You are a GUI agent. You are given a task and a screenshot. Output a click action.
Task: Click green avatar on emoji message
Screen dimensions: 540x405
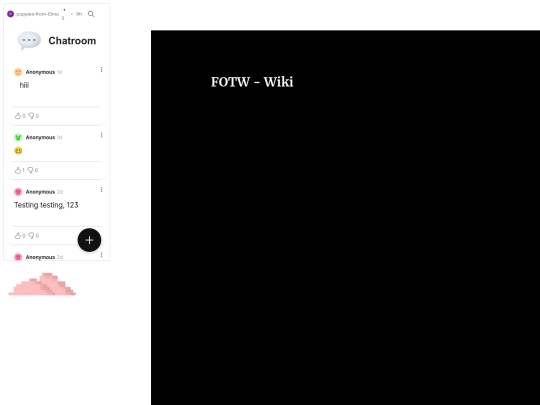pos(18,137)
